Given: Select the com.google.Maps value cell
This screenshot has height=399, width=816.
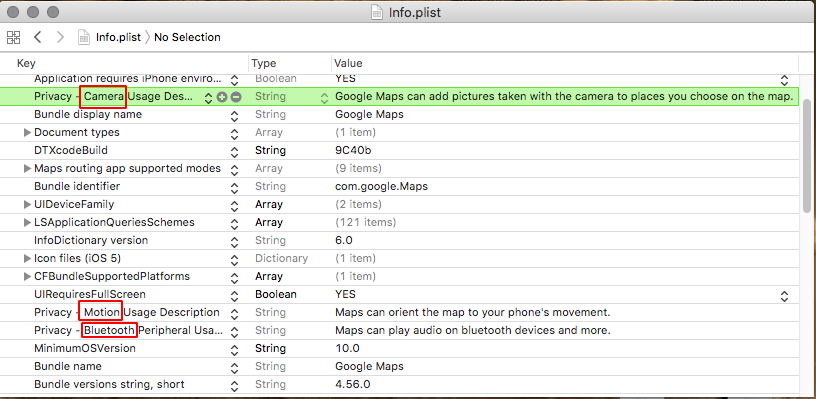Looking at the screenshot, I should tap(381, 186).
